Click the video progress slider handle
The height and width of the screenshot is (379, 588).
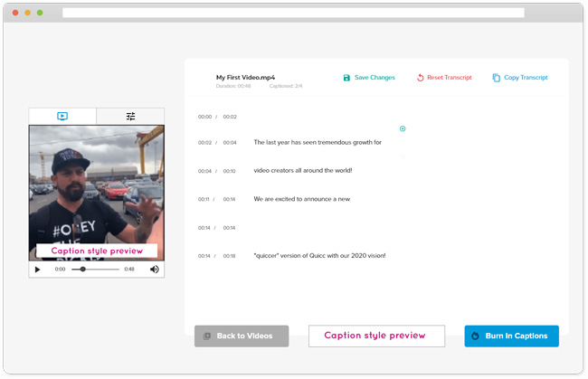pos(83,270)
